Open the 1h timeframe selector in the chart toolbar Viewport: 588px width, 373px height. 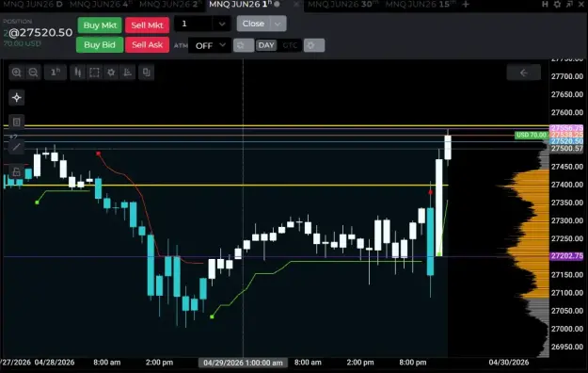click(x=56, y=73)
